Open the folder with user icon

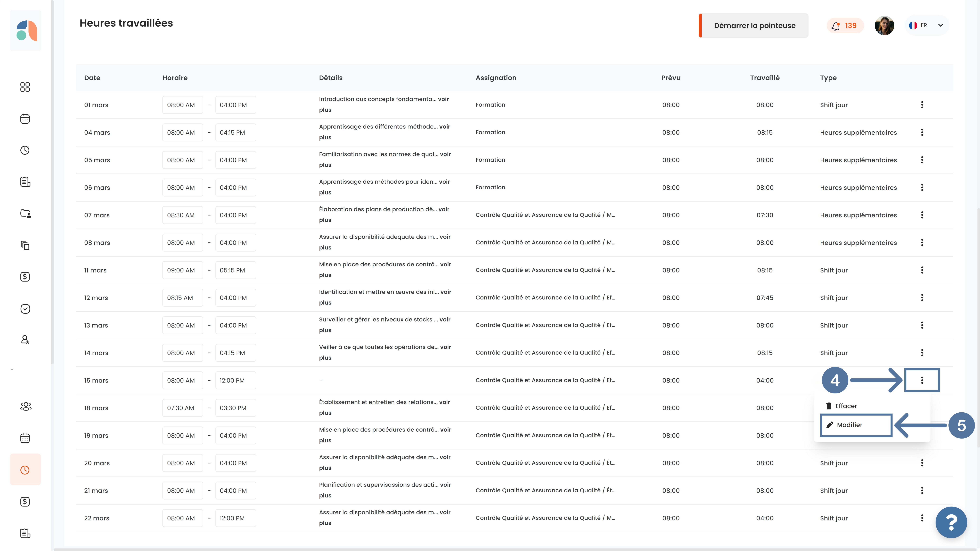pyautogui.click(x=25, y=213)
